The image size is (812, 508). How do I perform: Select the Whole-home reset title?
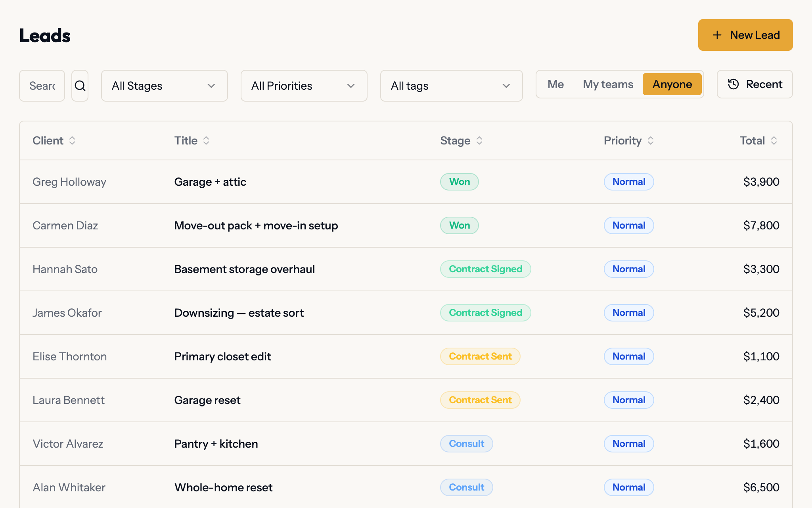tap(224, 487)
